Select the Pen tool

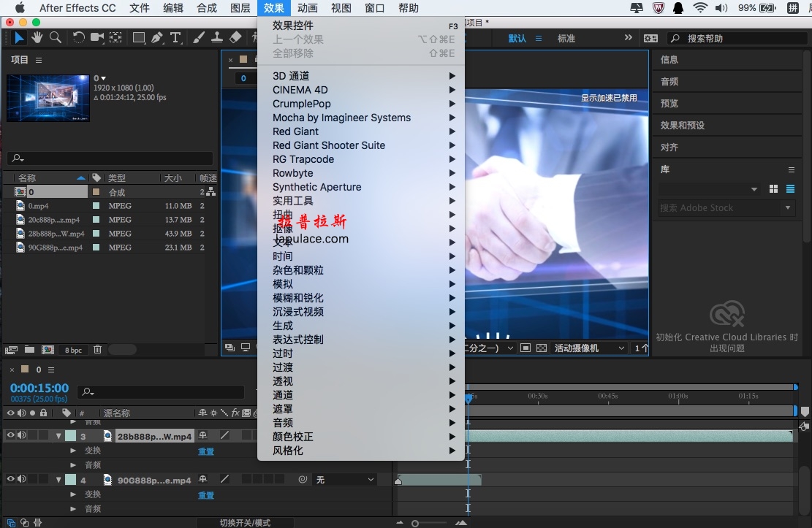(x=157, y=37)
